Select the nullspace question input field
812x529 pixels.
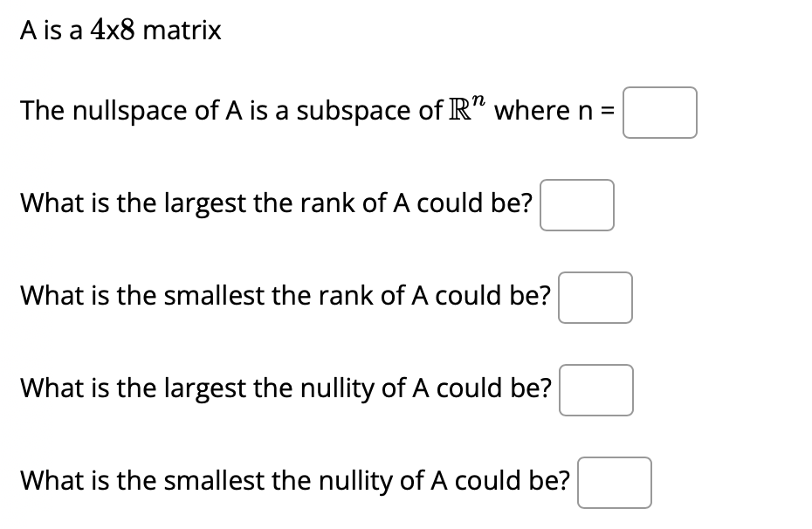point(659,113)
